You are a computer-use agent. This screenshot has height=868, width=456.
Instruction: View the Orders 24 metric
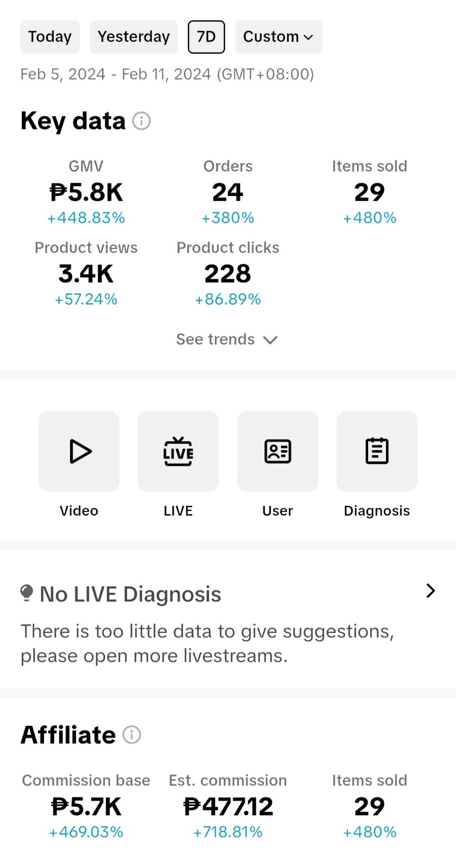tap(228, 192)
